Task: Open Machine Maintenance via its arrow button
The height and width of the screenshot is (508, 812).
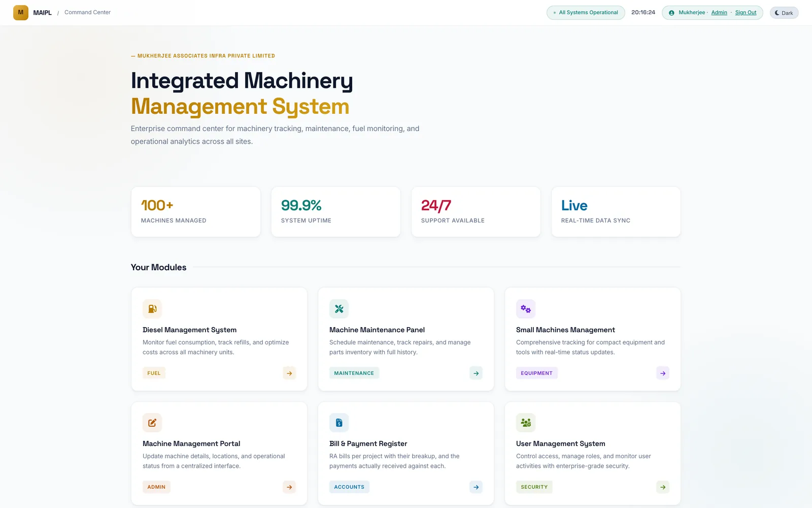Action: click(x=476, y=373)
